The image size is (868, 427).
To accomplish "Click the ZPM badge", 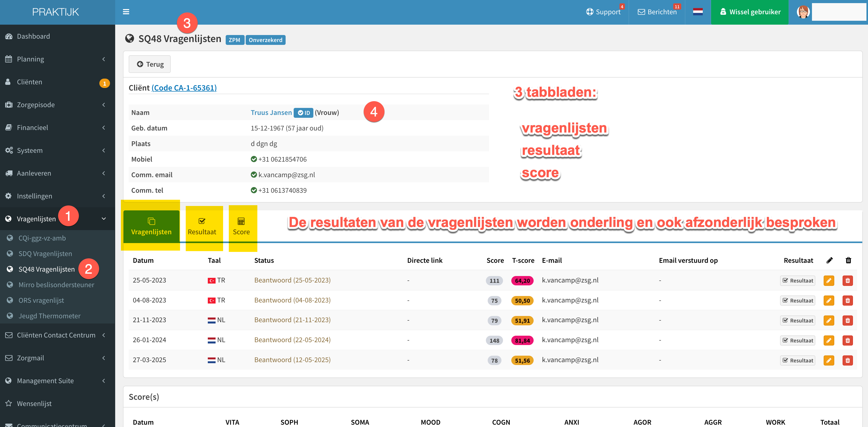I will tap(235, 40).
